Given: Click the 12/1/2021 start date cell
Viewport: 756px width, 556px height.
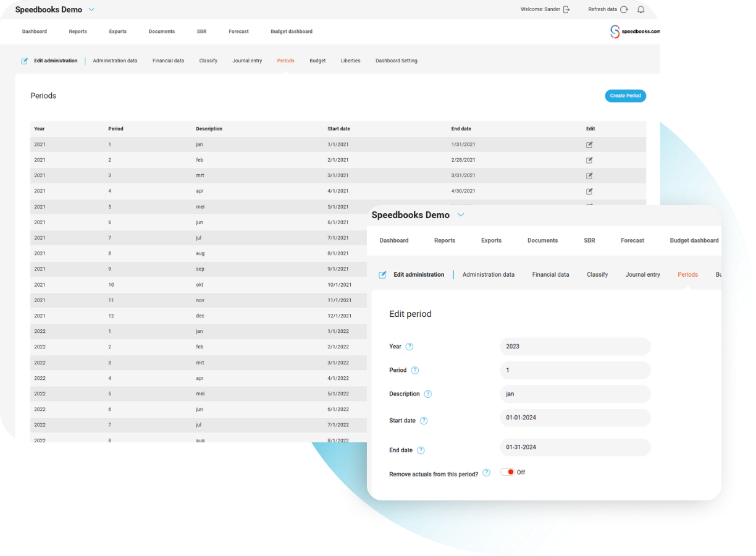Looking at the screenshot, I should coord(340,316).
